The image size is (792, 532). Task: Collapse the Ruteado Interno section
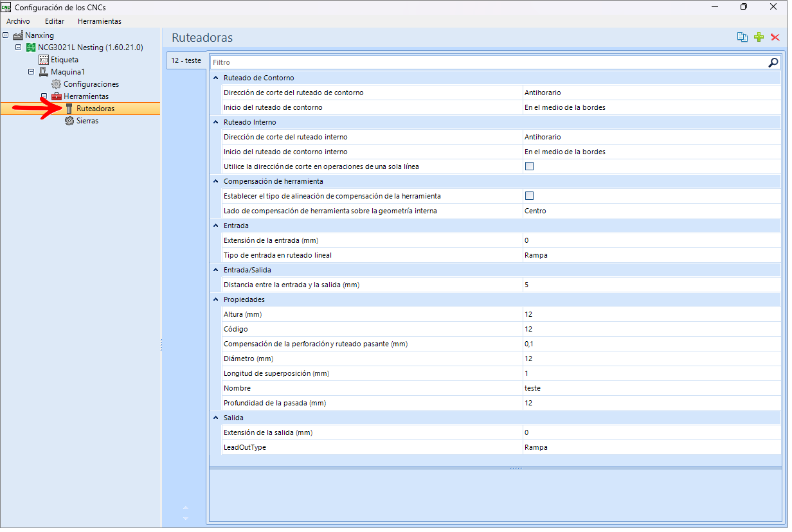[x=216, y=122]
